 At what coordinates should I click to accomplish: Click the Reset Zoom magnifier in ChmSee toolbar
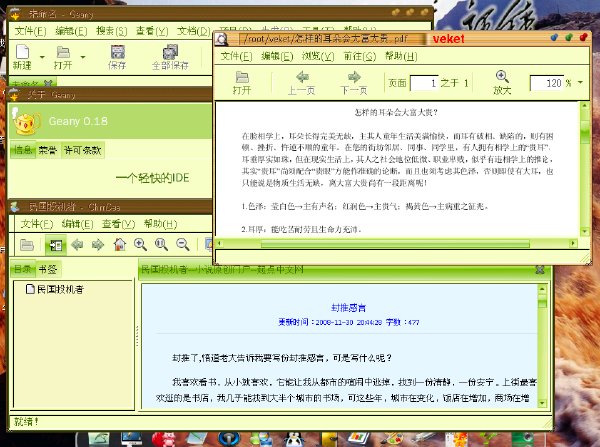[x=161, y=245]
